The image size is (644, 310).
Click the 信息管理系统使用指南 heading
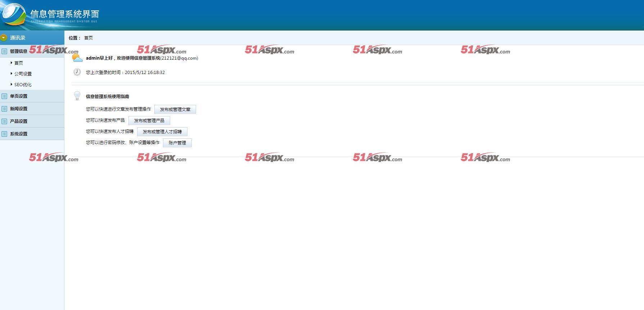[x=108, y=96]
